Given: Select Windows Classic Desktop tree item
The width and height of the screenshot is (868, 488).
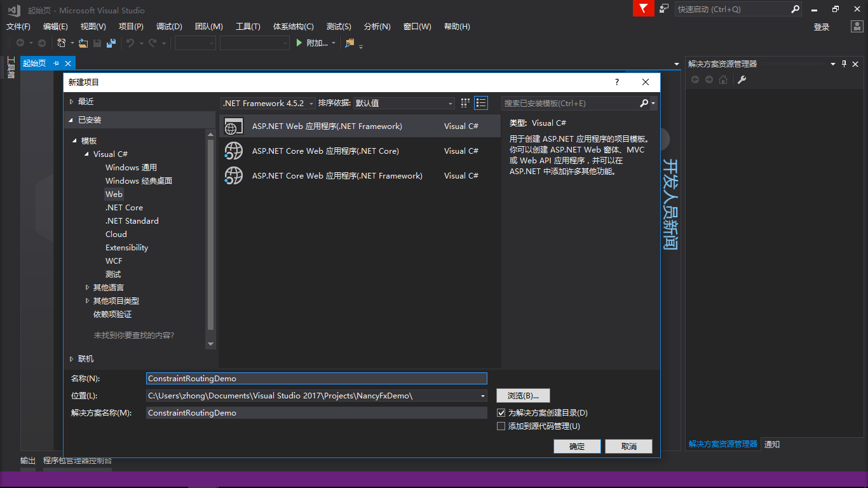Looking at the screenshot, I should 139,181.
